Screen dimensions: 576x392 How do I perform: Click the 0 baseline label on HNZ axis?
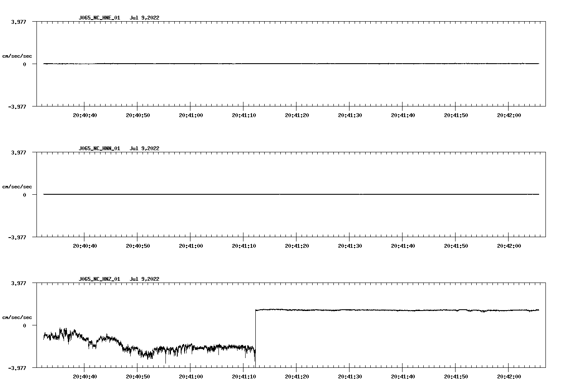25,325
